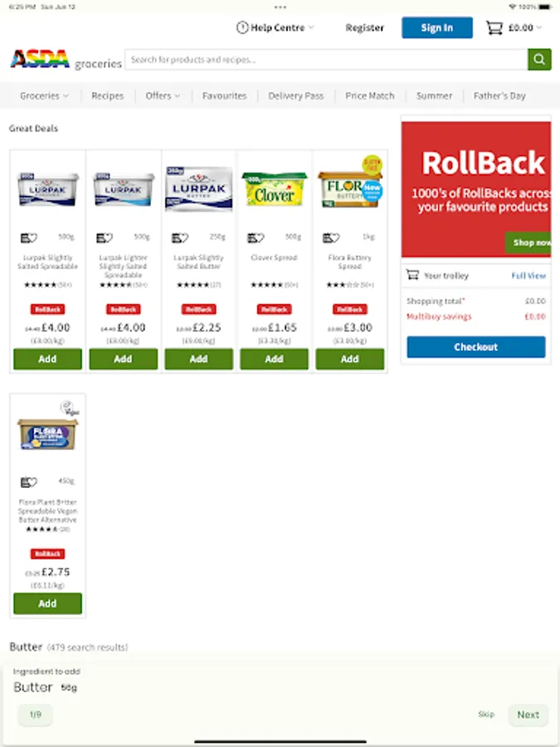This screenshot has height=747, width=560.
Task: Click the green search magnifier icon
Action: coord(539,60)
